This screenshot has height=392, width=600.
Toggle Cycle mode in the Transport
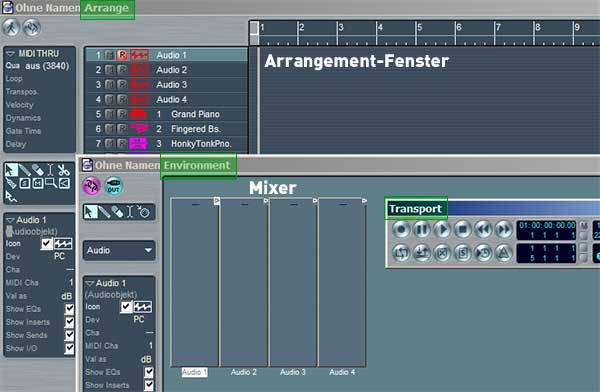point(401,253)
